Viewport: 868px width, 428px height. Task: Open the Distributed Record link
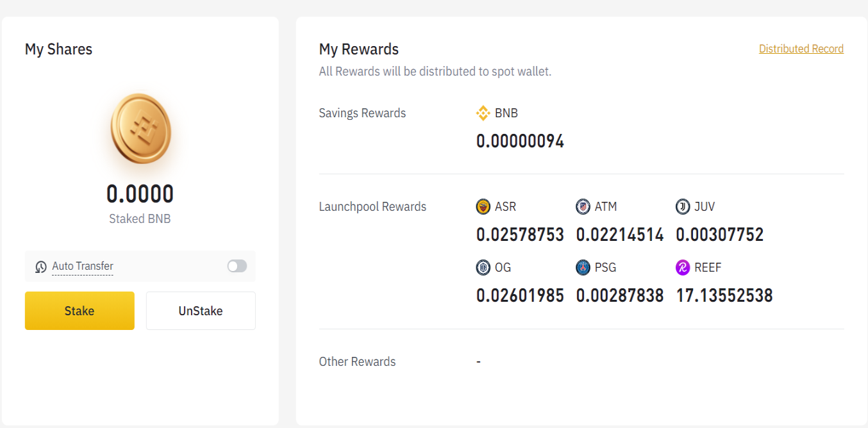801,49
